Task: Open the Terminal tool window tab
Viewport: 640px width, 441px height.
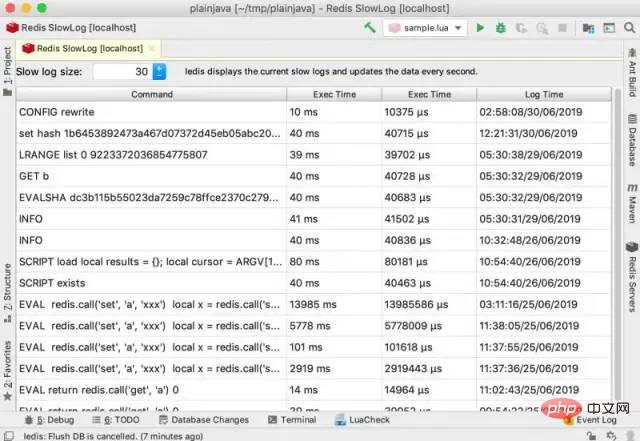Action: pyautogui.click(x=291, y=420)
